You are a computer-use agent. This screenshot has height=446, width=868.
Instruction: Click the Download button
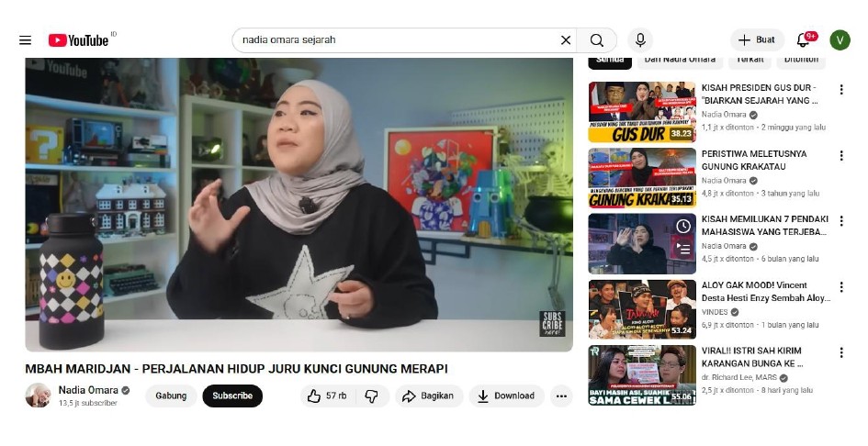506,396
